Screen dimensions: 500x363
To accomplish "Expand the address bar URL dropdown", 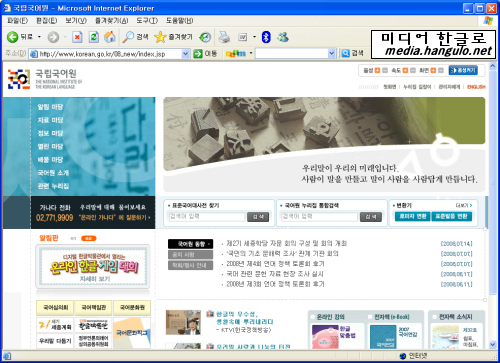I will [x=186, y=54].
